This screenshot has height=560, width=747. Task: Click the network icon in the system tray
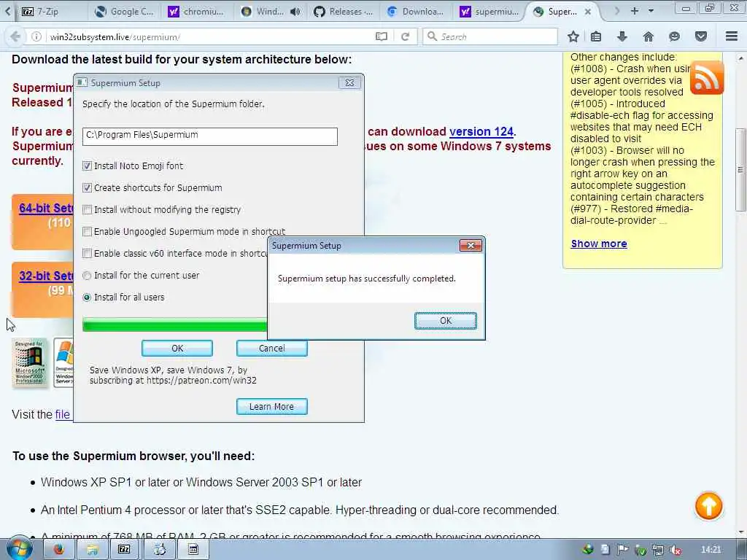[658, 550]
